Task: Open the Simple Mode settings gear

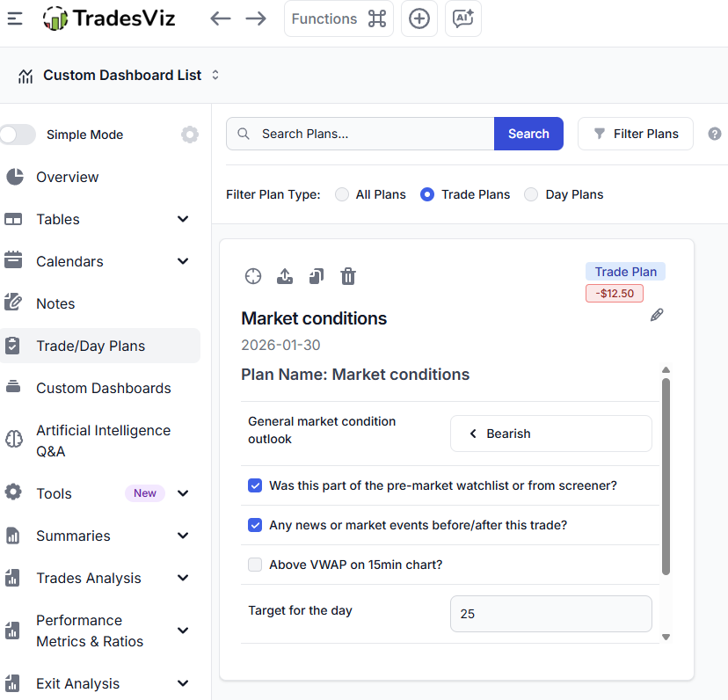Action: coord(189,135)
